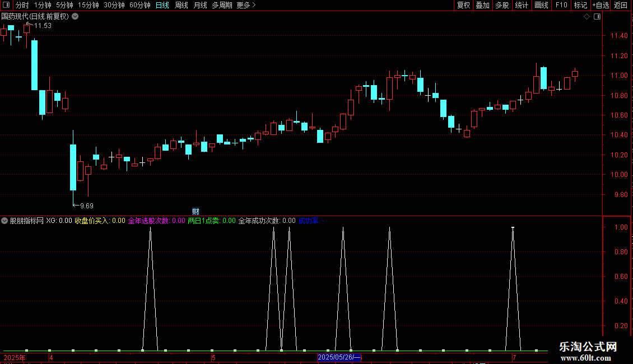Open F10 company info

click(x=561, y=5)
